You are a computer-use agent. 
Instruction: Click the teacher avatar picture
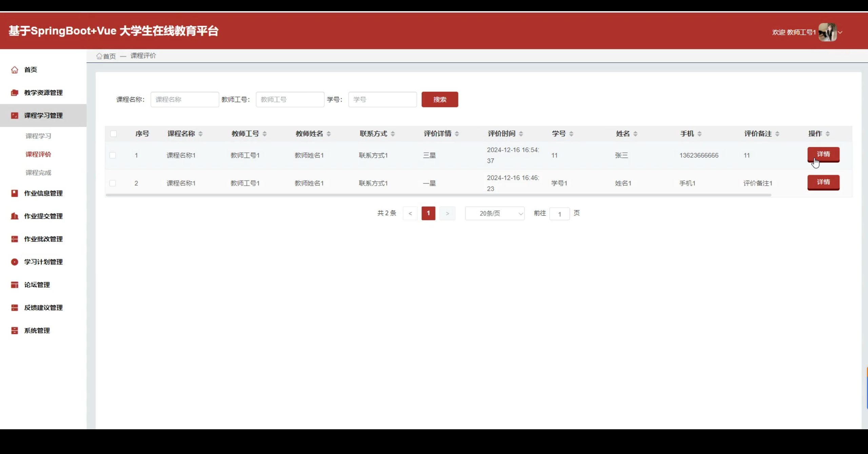(827, 32)
